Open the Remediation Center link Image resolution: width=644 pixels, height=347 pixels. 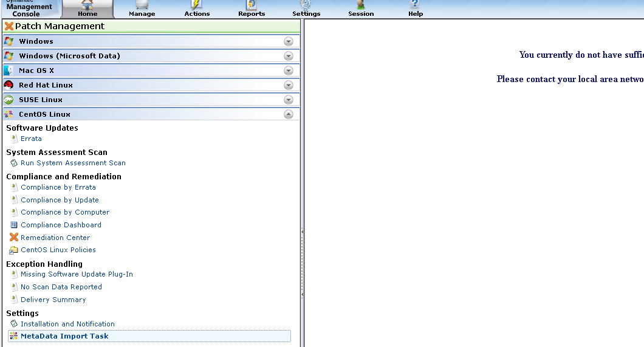pos(55,238)
